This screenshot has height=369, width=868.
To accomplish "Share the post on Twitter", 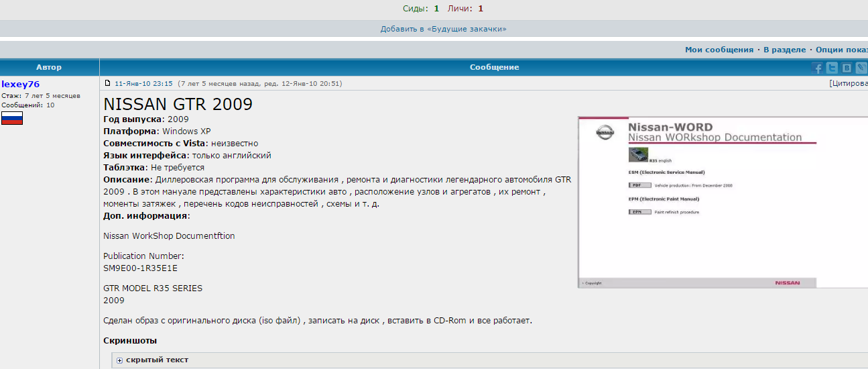I will (832, 68).
